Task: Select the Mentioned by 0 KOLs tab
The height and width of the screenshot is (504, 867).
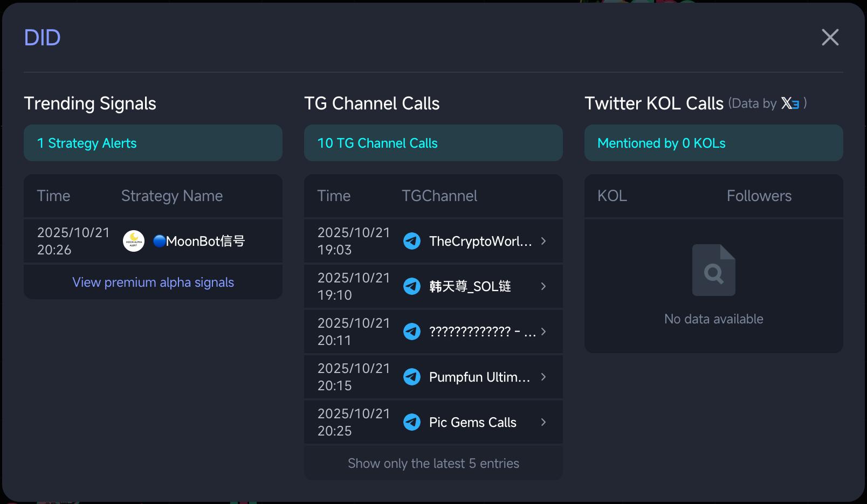Action: pyautogui.click(x=713, y=143)
